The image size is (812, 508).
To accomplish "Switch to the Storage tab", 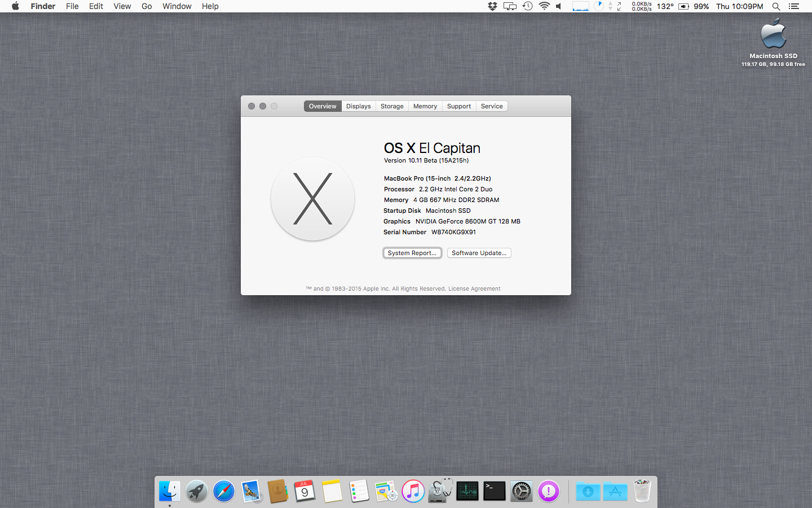I will pos(392,106).
